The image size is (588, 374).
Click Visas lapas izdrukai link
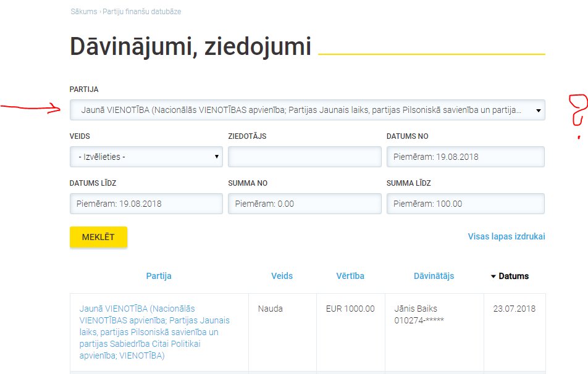[x=506, y=236]
